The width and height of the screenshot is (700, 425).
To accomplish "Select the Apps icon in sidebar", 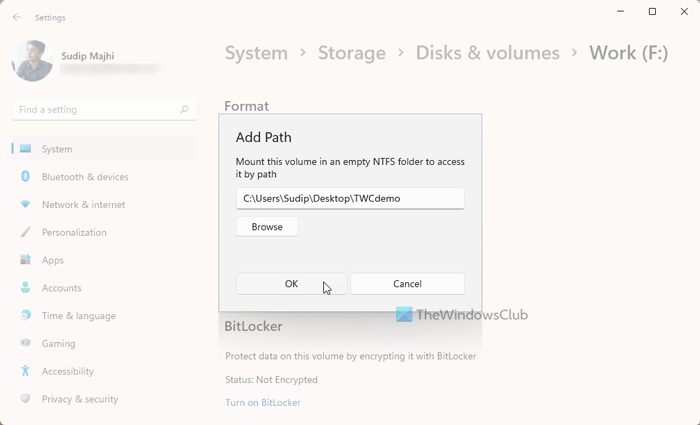I will click(x=26, y=260).
